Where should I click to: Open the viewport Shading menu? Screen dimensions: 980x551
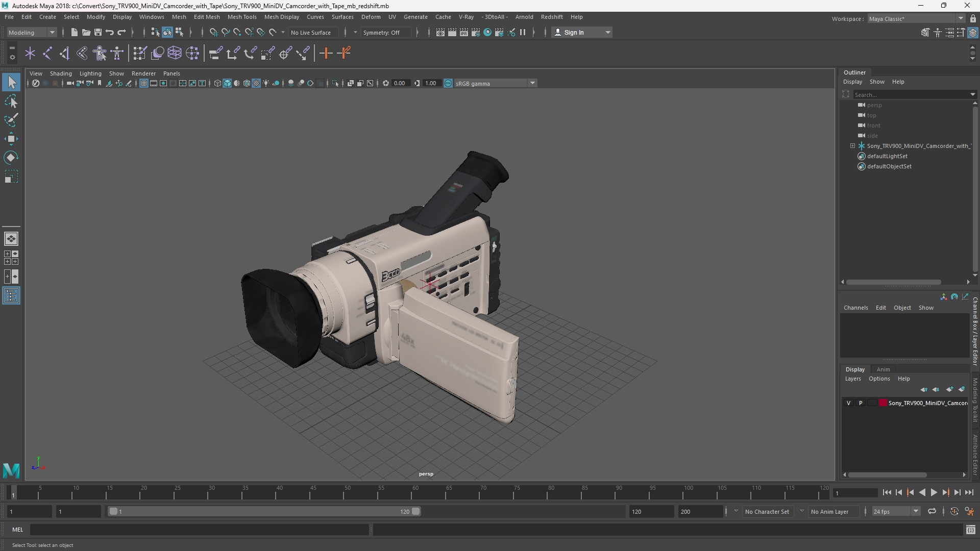point(61,73)
